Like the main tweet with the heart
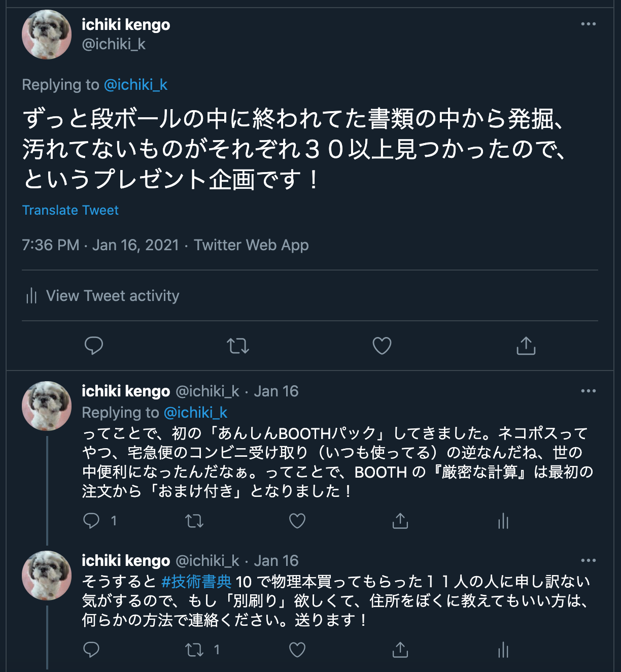Viewport: 621px width, 672px height. (382, 346)
